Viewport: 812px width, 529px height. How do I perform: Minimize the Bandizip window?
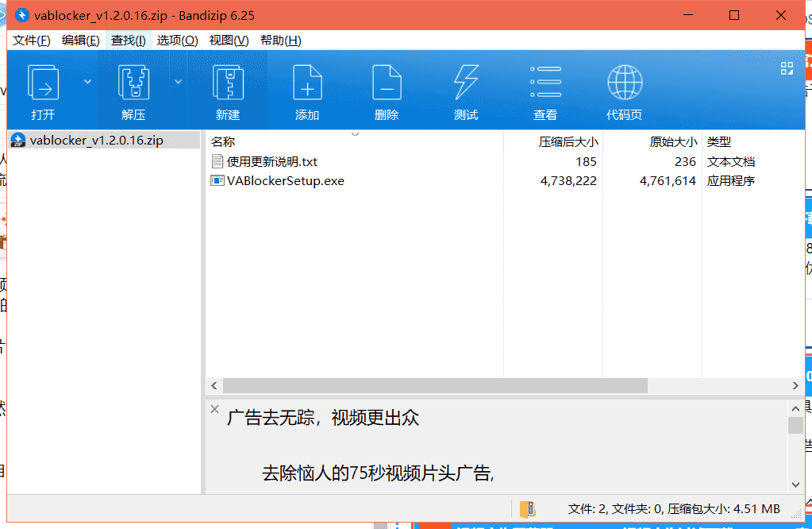coord(688,15)
